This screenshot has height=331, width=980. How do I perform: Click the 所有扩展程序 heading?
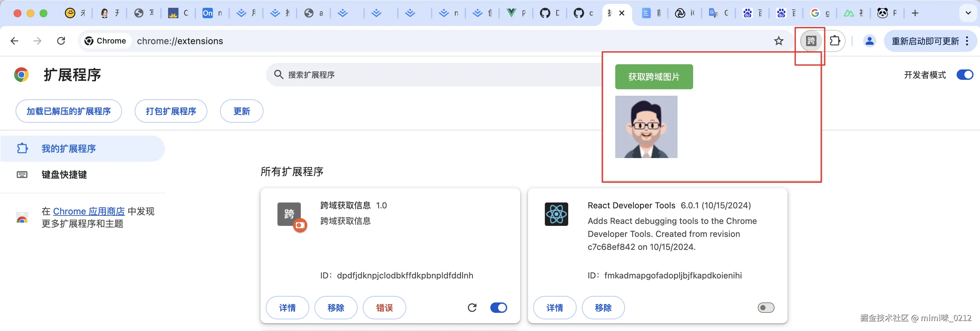[x=292, y=172]
